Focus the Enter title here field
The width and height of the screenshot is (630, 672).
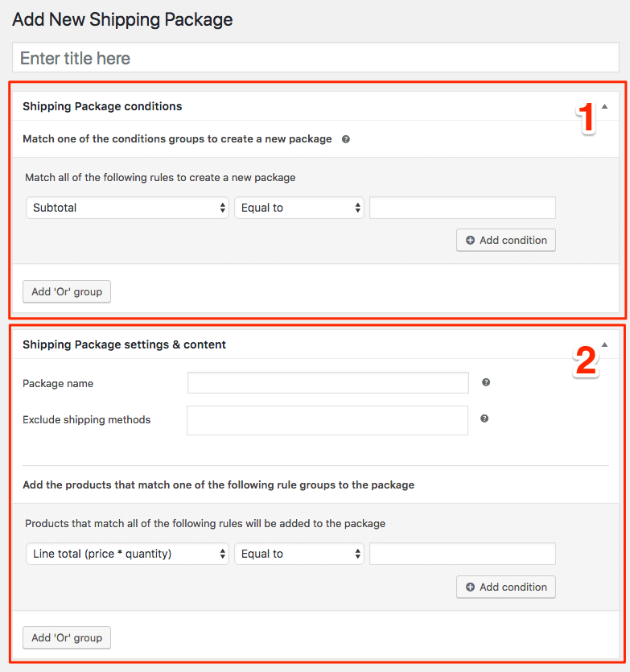tap(316, 57)
